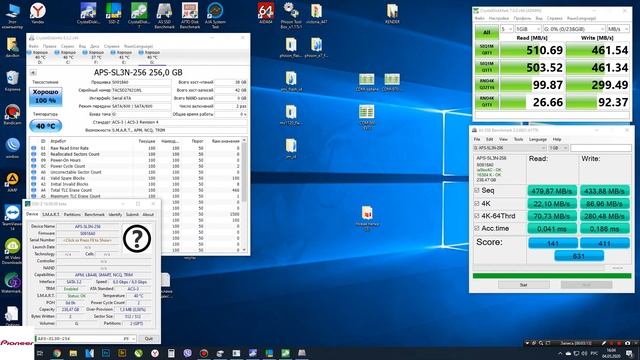Open the Language menu in AS SSD Benchmark
Viewport: 640px width, 360px height.
tap(538, 139)
